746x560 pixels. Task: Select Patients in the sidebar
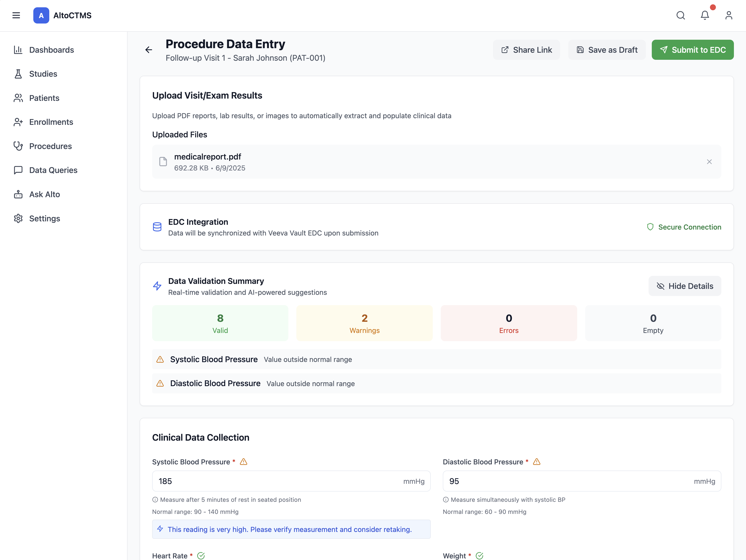tap(44, 98)
